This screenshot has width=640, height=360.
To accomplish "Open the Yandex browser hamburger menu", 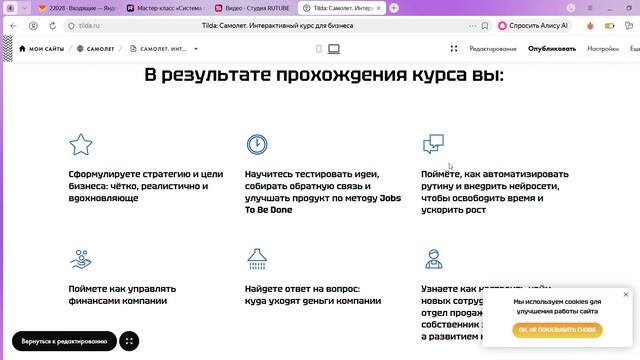I will pyautogui.click(x=590, y=8).
